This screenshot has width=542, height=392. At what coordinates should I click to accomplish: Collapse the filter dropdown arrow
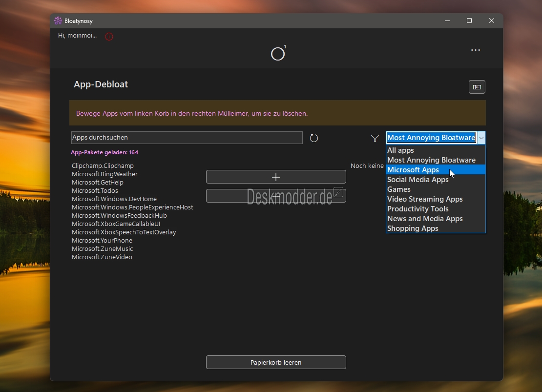point(481,138)
